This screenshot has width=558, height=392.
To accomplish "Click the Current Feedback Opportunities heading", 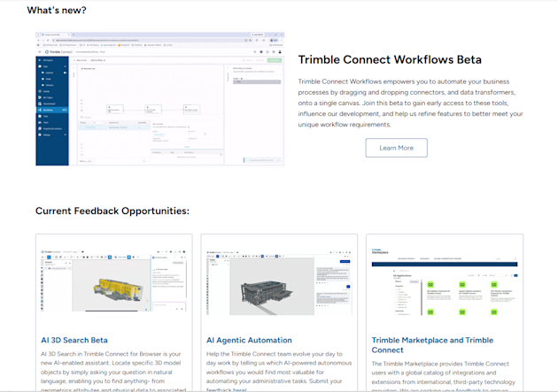I will coord(112,211).
